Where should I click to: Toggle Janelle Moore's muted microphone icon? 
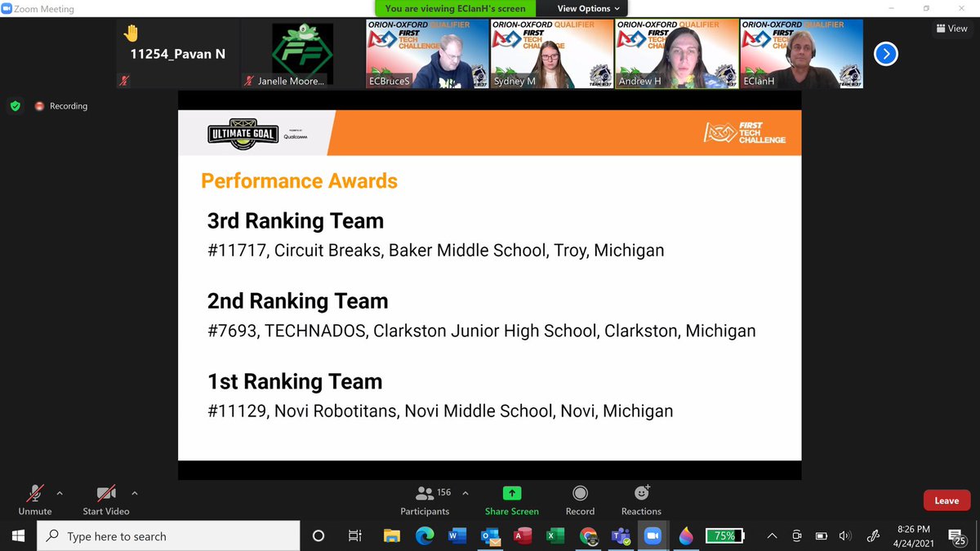248,81
